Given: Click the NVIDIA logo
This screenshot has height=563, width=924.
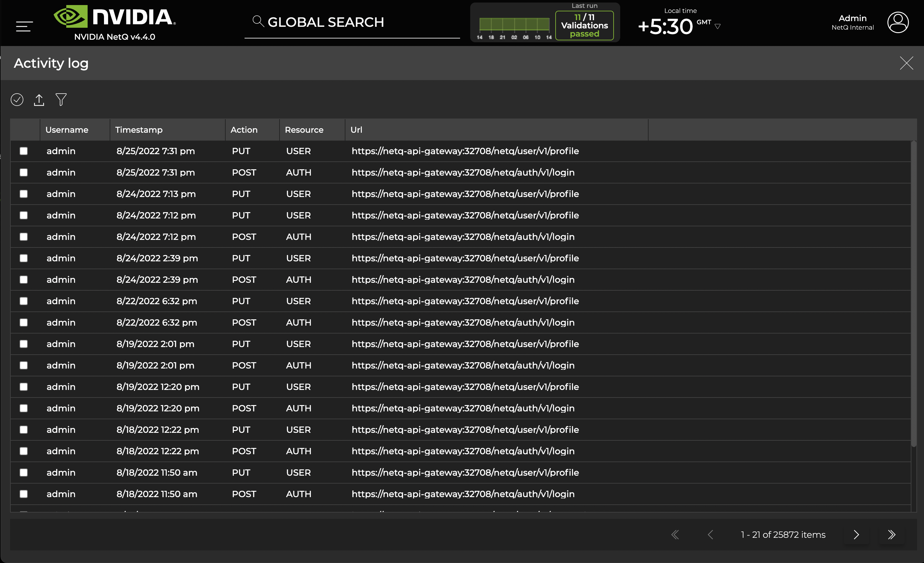Looking at the screenshot, I should (114, 17).
